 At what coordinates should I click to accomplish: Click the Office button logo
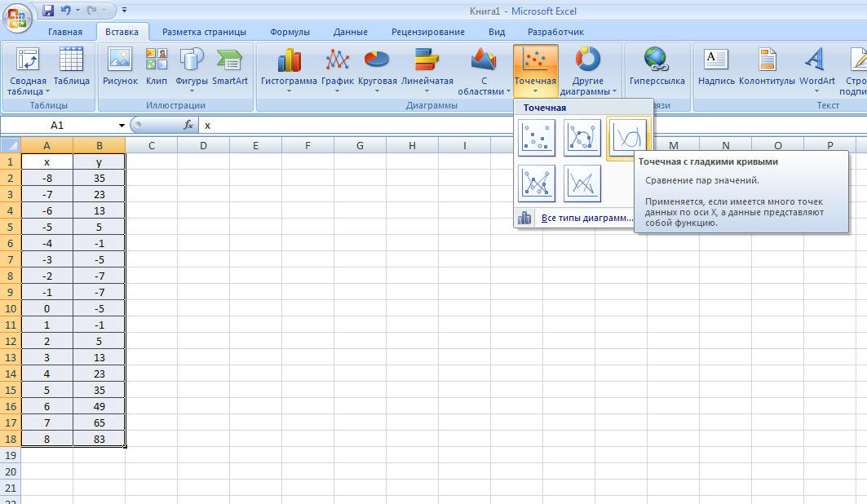coord(18,16)
